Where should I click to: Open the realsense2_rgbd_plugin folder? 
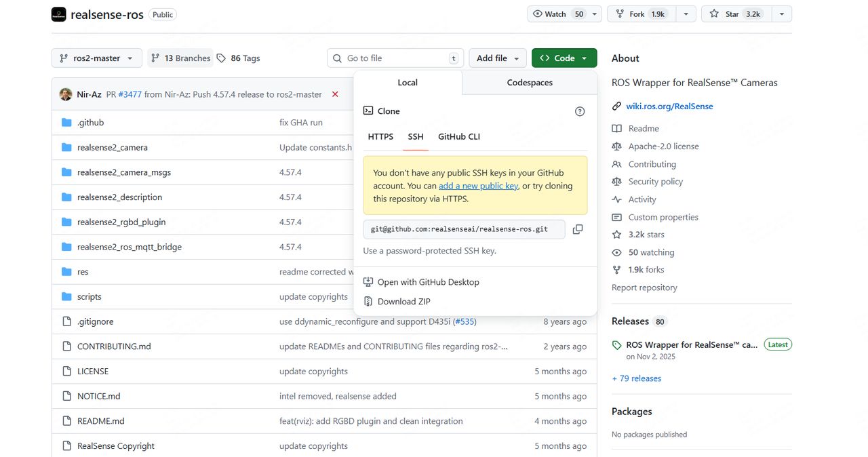(121, 222)
